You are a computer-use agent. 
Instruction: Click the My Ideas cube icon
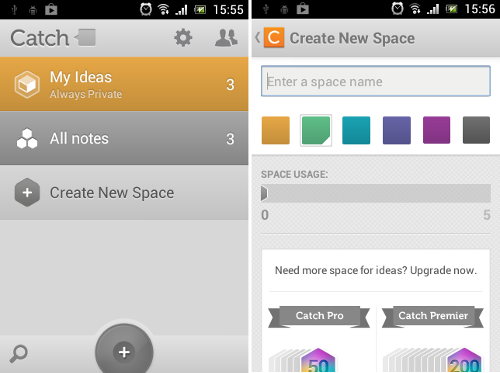point(27,84)
